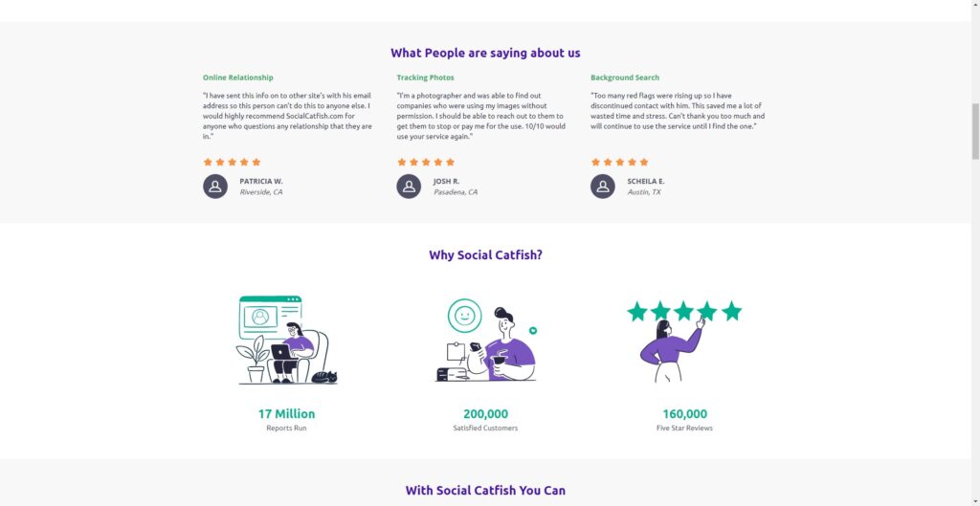Click the Online Relationship testimonial heading
Screen dimensions: 980x506
(x=238, y=77)
